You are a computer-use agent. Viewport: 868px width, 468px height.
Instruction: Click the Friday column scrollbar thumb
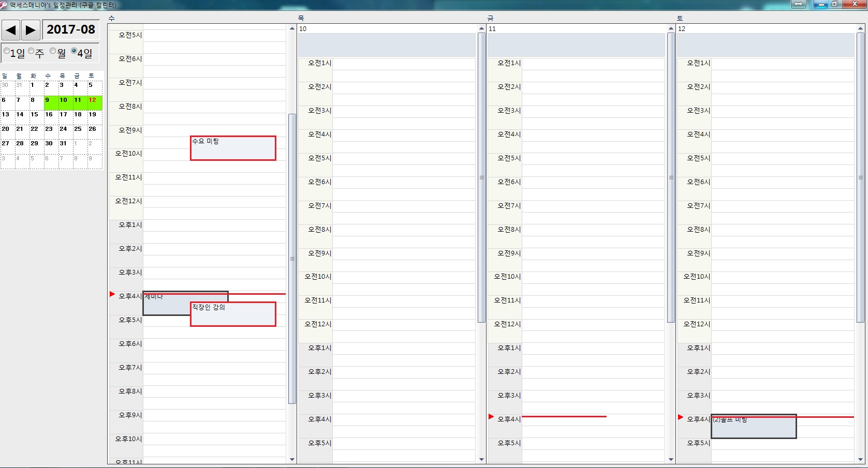[x=671, y=177]
